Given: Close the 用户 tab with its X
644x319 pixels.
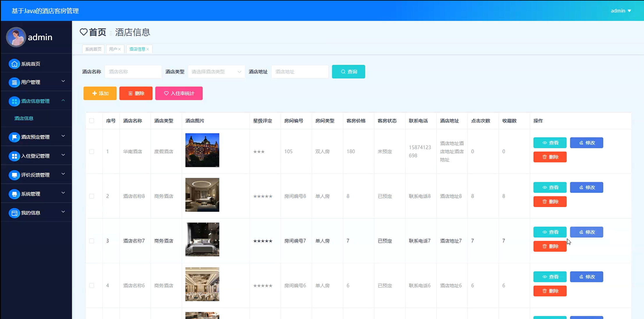Looking at the screenshot, I should click(119, 49).
